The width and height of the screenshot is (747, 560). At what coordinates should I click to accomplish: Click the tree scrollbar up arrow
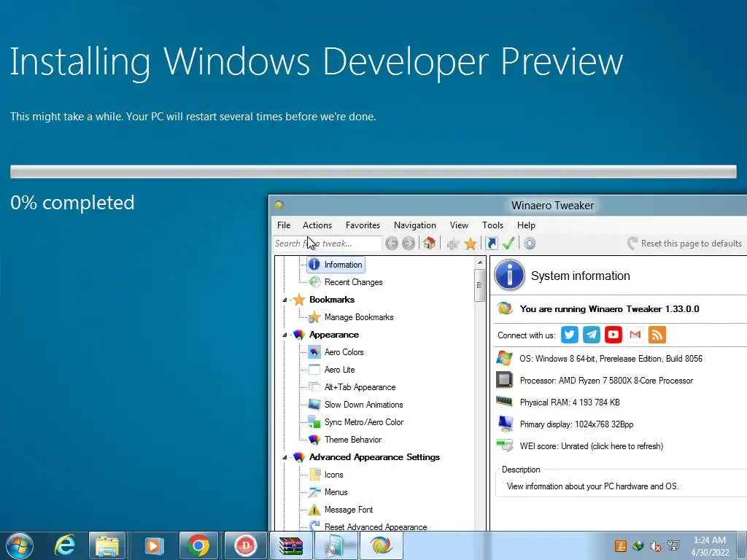pos(479,262)
